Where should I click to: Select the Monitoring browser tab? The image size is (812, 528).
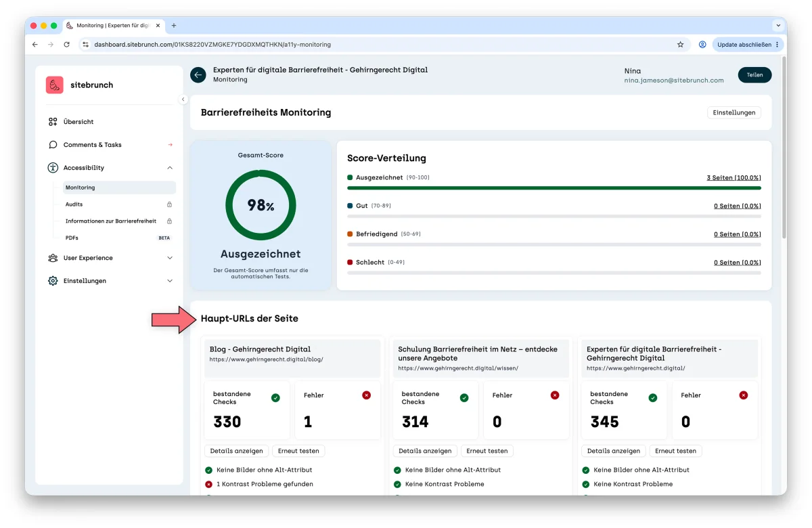(112, 26)
